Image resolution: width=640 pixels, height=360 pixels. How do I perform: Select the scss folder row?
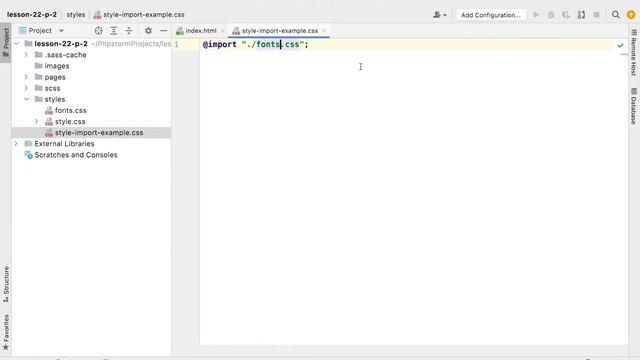point(91,88)
